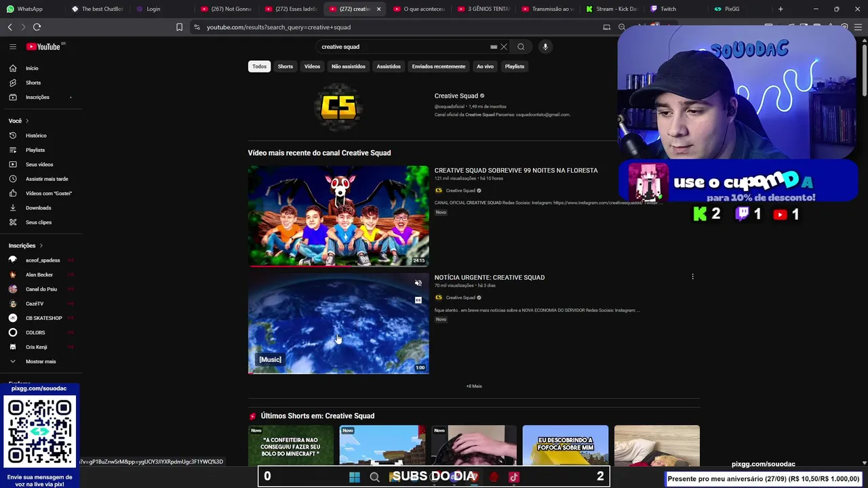The image size is (868, 488).
Task: Open the CazéTV subscription
Action: (x=35, y=304)
